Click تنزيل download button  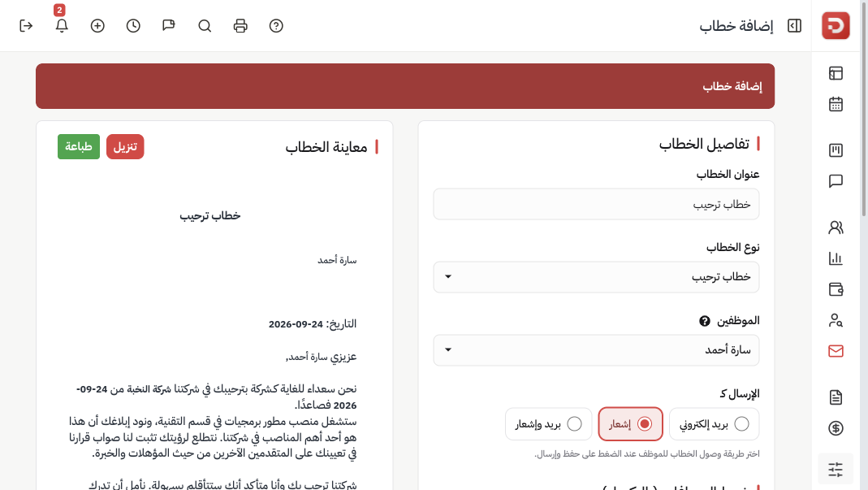(x=125, y=147)
